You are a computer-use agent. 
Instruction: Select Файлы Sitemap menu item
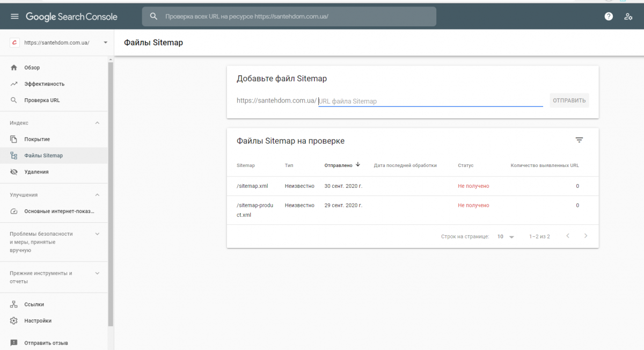[x=54, y=156]
